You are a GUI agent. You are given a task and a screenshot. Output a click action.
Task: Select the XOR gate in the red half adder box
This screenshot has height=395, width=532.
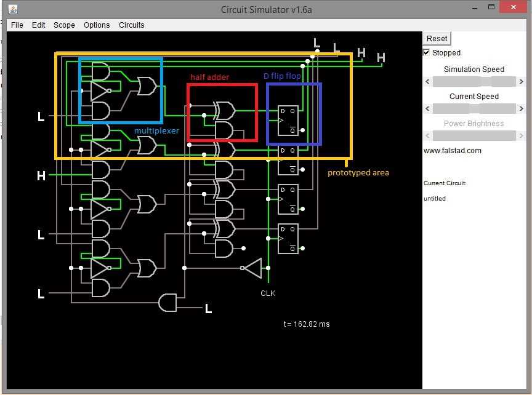pyautogui.click(x=225, y=111)
